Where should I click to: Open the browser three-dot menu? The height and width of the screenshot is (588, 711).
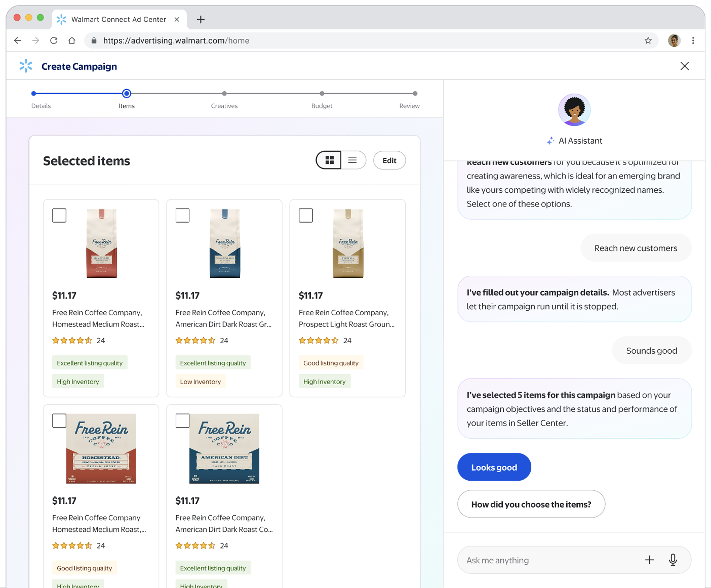coord(693,41)
